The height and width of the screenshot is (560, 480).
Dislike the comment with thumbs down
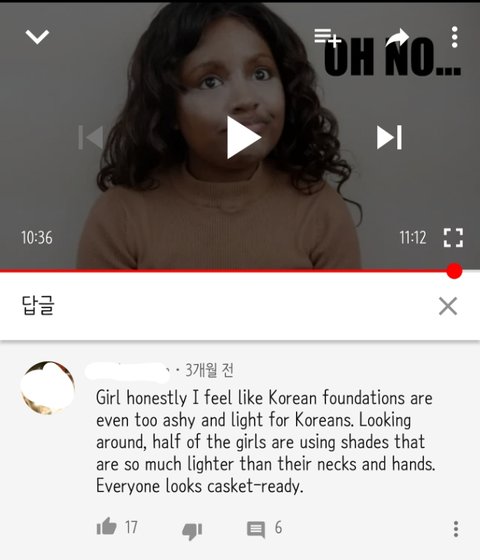pyautogui.click(x=192, y=531)
